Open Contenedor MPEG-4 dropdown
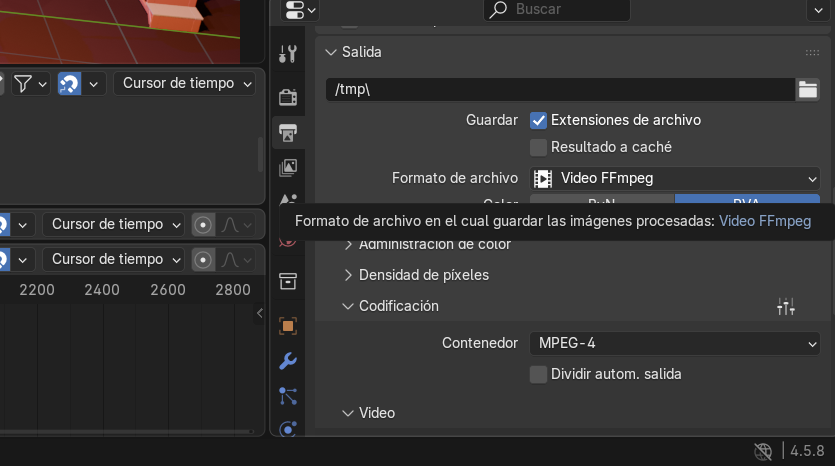This screenshot has height=466, width=835. point(675,344)
